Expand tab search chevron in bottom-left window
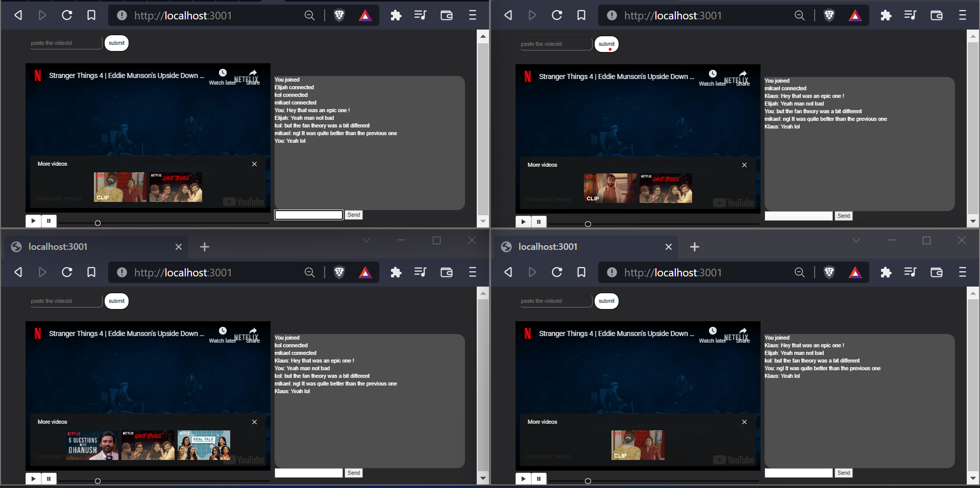Screen dimensions: 980x488 pyautogui.click(x=366, y=240)
